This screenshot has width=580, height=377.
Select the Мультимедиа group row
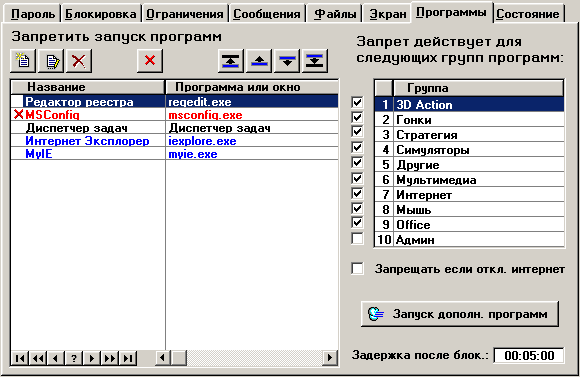pyautogui.click(x=469, y=180)
